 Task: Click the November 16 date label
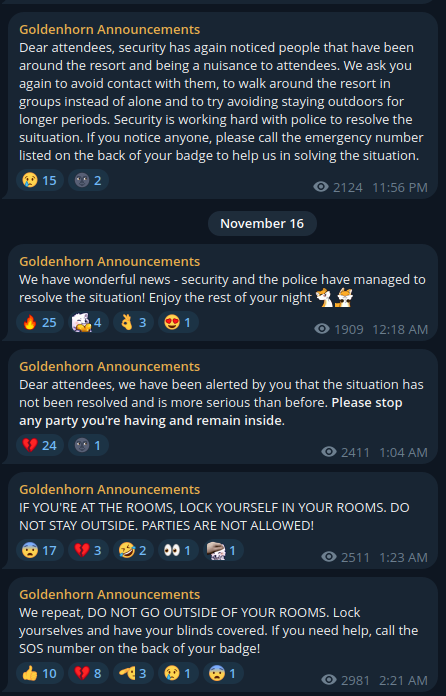click(262, 223)
